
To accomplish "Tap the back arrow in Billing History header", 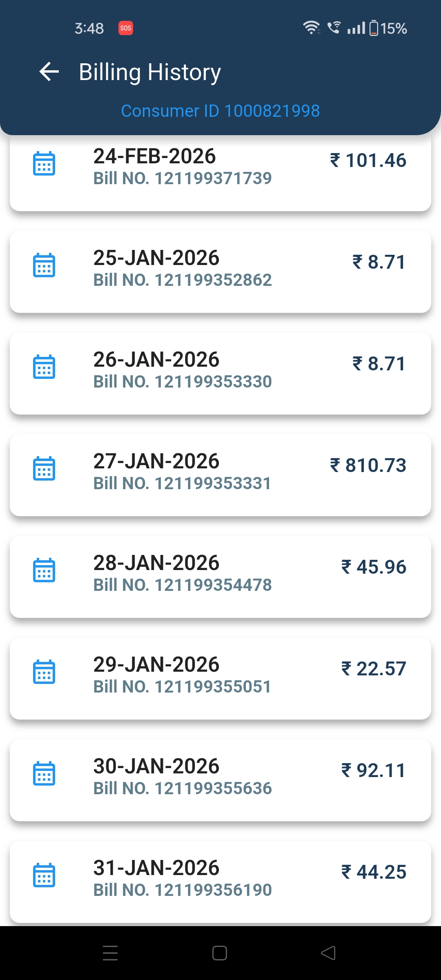I will (49, 72).
